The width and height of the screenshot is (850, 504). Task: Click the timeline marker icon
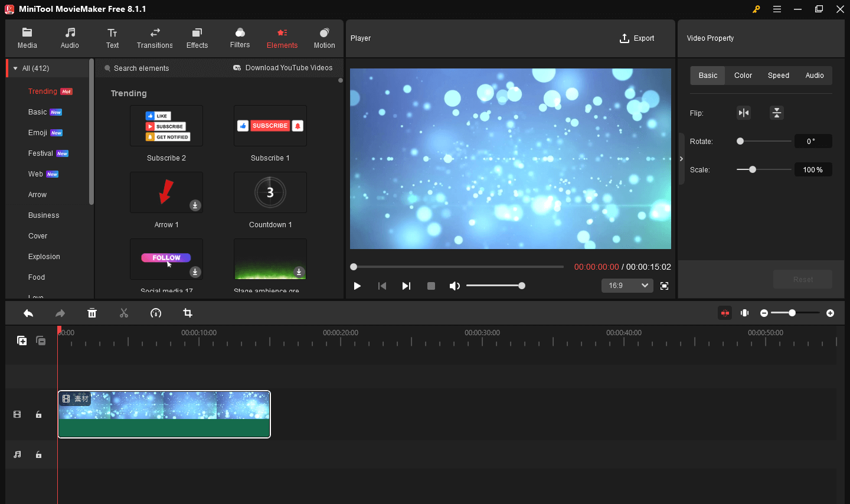pyautogui.click(x=745, y=313)
